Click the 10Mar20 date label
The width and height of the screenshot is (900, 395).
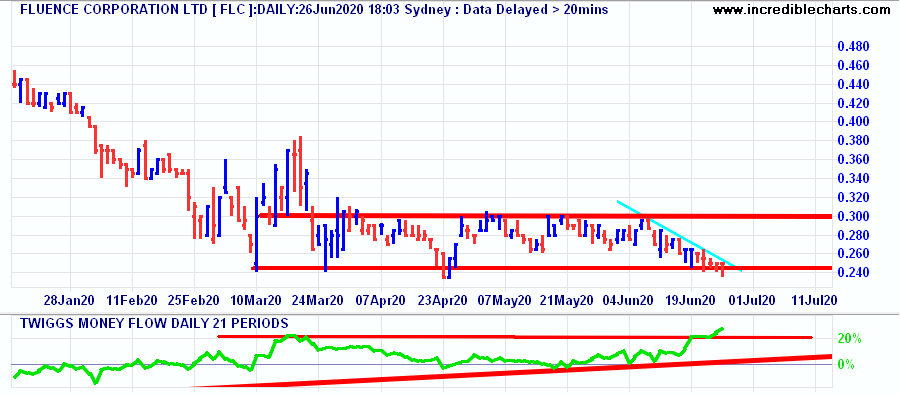(255, 301)
